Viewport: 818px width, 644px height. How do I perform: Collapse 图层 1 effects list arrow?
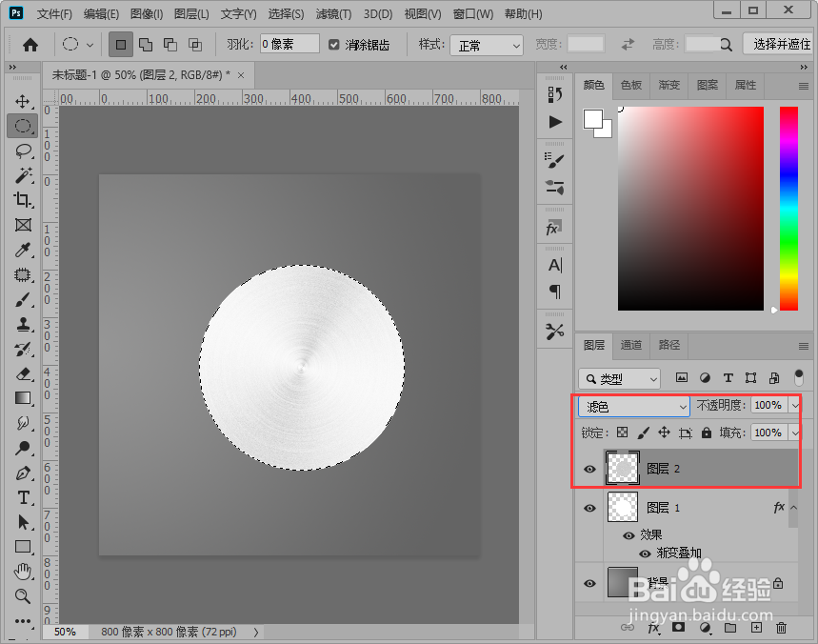[x=793, y=507]
